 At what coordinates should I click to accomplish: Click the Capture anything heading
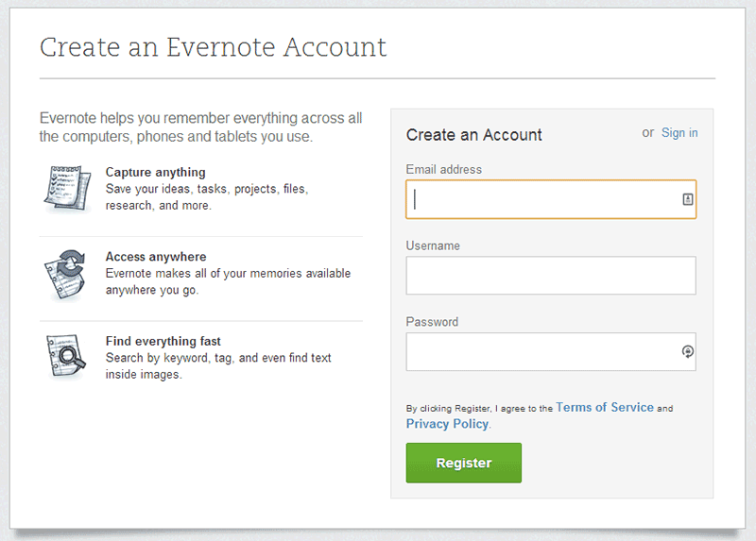tap(155, 172)
